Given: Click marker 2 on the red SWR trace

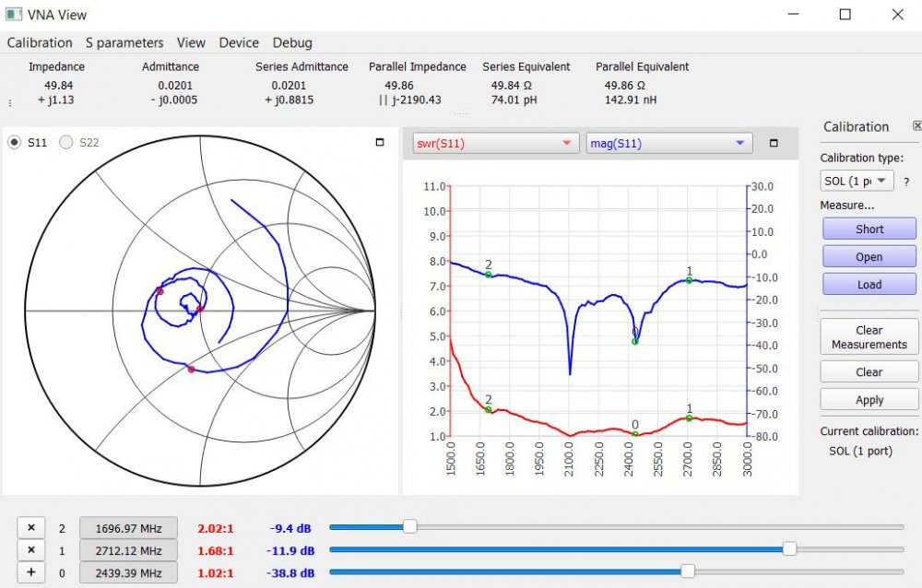Looking at the screenshot, I should 489,410.
